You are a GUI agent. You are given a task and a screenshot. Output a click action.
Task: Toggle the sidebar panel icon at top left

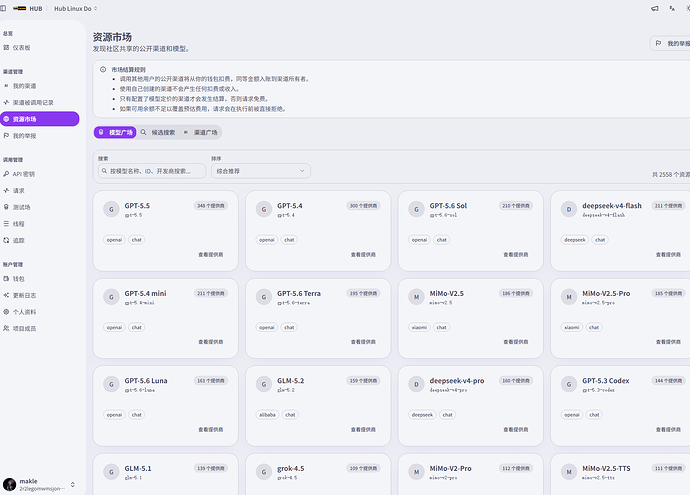[3, 8]
